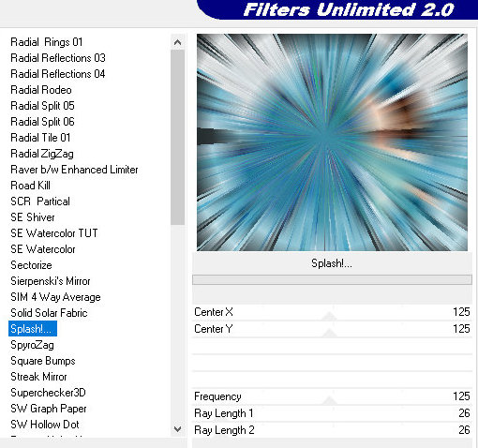Pick the Superchecker3D filter entry

tap(48, 393)
